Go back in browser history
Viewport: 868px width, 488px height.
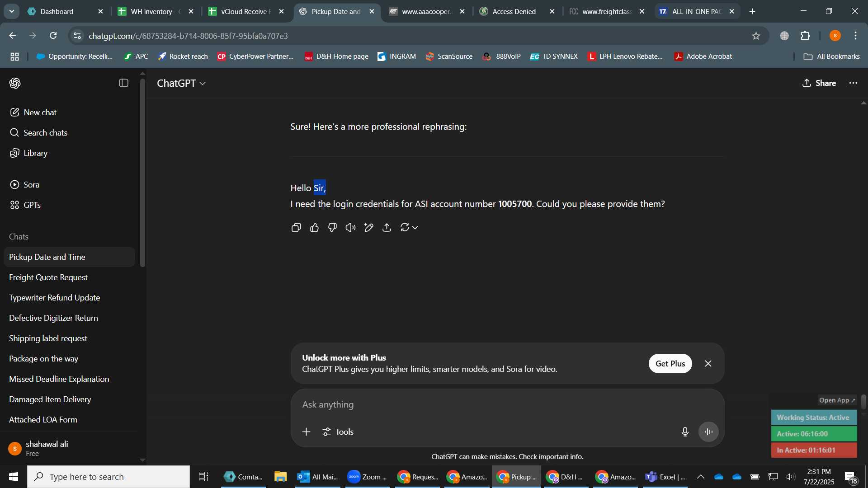[13, 36]
